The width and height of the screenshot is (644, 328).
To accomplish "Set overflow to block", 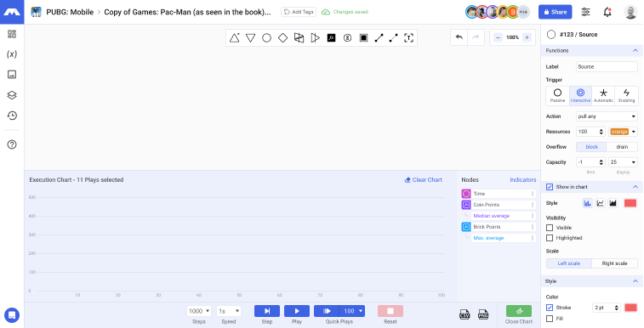I will tap(591, 147).
